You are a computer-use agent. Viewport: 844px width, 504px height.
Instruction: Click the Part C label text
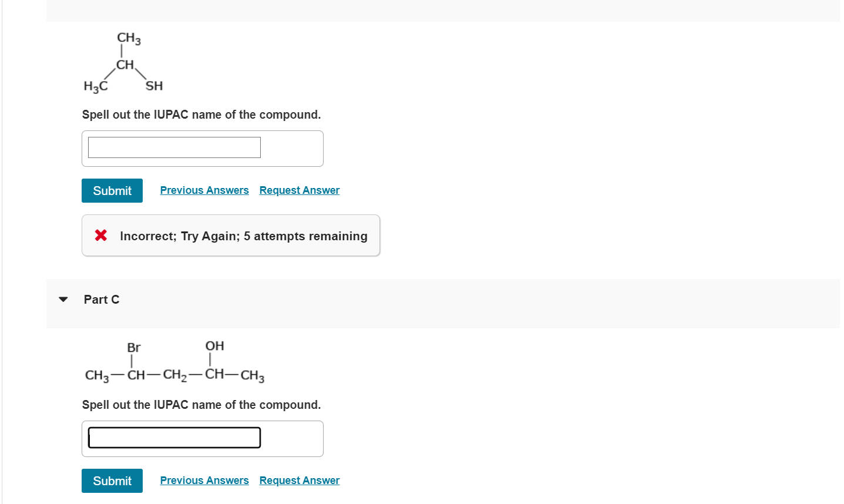tap(101, 300)
